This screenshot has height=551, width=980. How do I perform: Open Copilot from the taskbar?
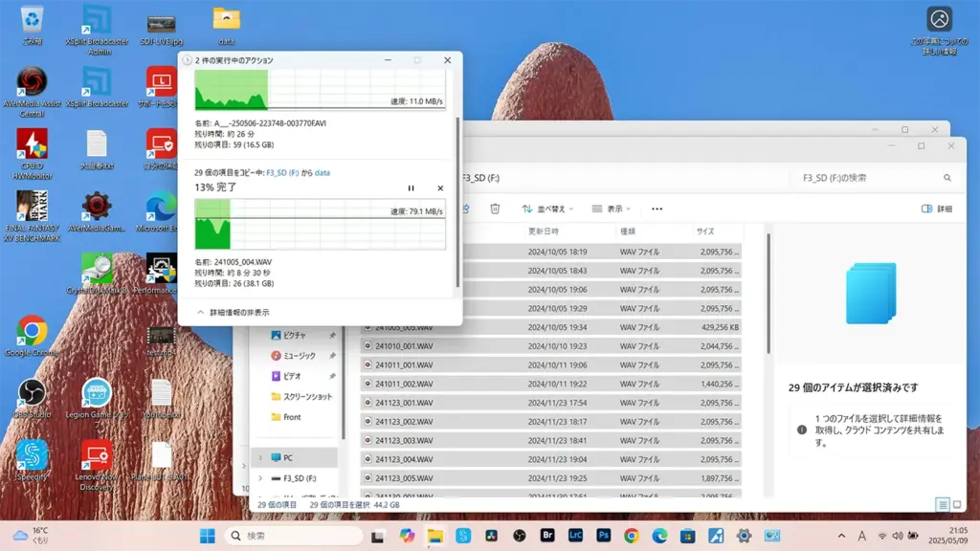[x=407, y=536]
